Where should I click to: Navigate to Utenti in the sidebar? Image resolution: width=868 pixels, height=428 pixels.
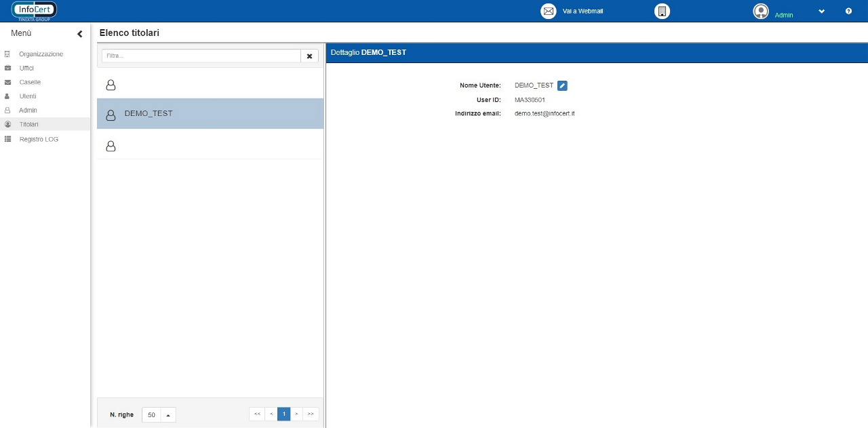point(28,96)
